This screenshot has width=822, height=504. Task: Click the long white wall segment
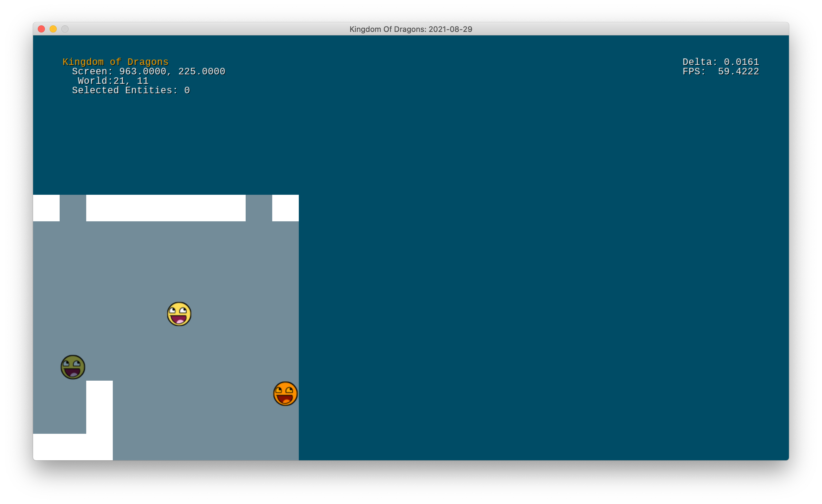(x=166, y=208)
